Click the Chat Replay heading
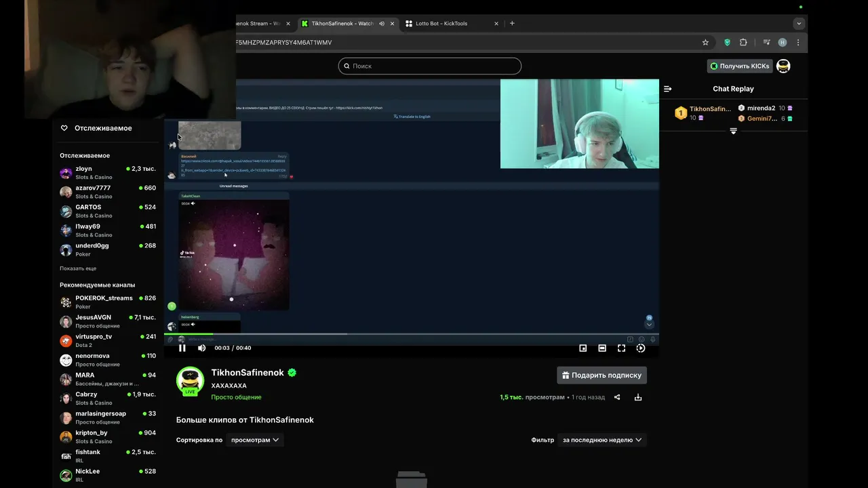868x488 pixels. 733,89
